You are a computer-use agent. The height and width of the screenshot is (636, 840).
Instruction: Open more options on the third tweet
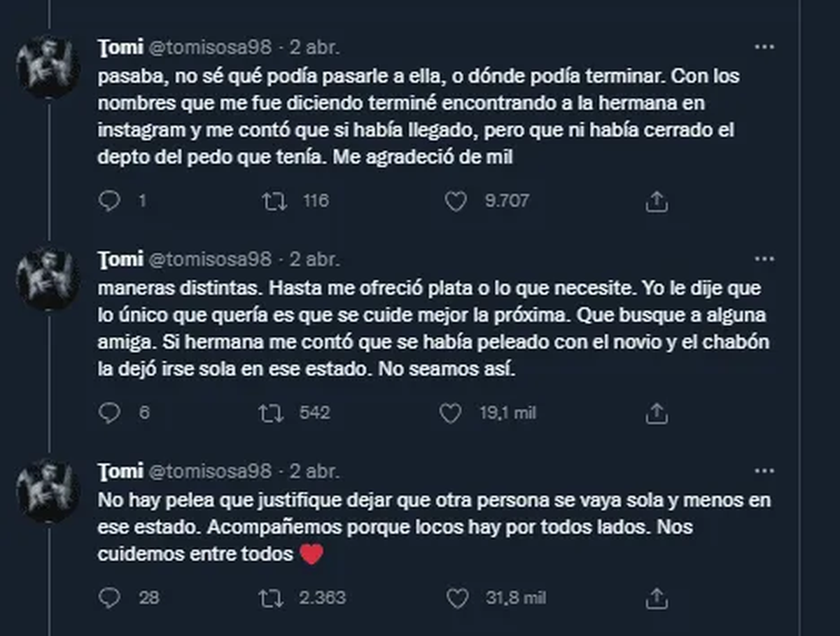[764, 470]
